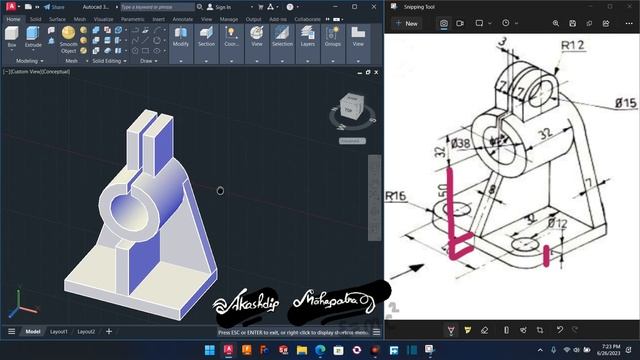Open the snipping mode shape dropdown

tap(490, 23)
